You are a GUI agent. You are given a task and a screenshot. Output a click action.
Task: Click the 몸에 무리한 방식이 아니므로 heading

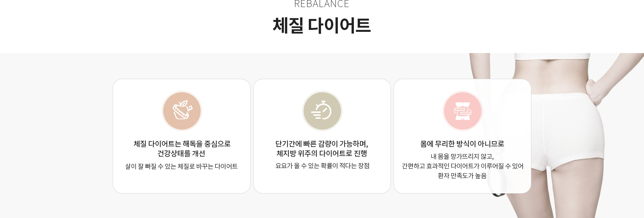click(462, 144)
